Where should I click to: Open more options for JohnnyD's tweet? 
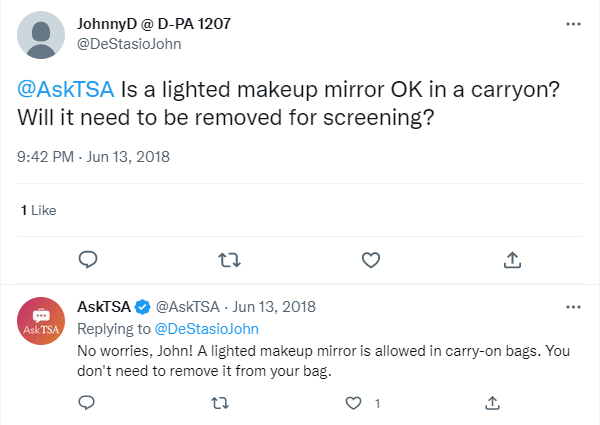tap(573, 22)
